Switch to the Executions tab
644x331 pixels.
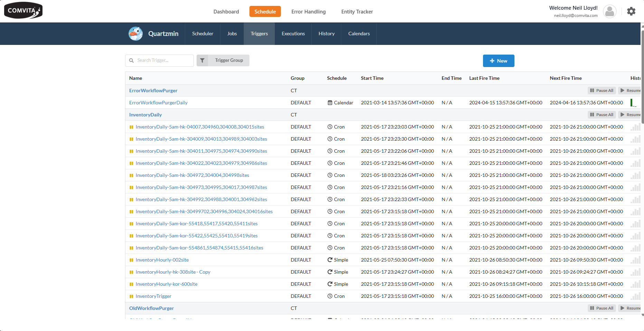pos(293,34)
